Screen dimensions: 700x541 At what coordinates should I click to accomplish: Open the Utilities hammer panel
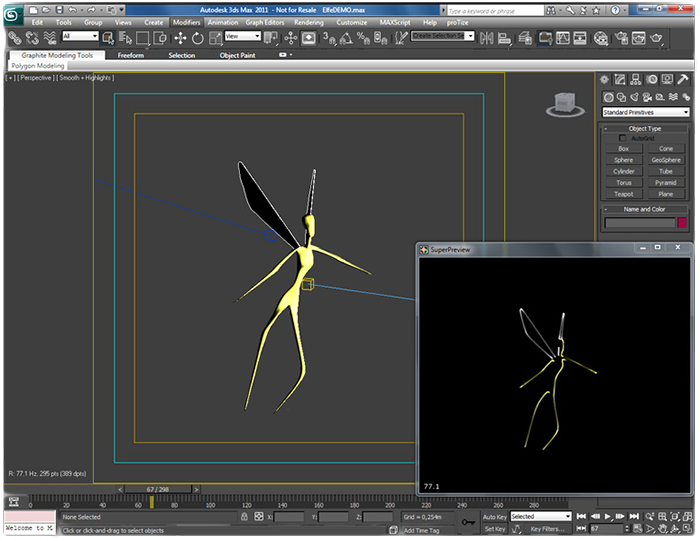point(683,79)
